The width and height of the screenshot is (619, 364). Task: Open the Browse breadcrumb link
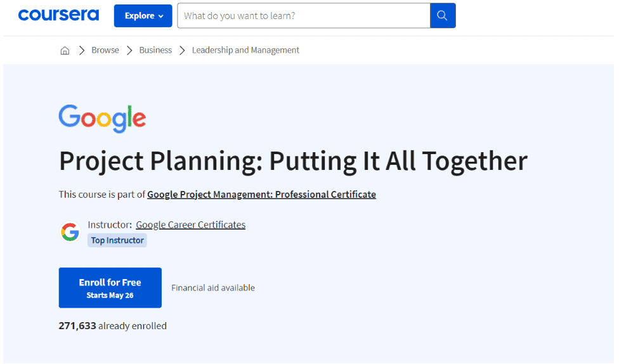(105, 50)
